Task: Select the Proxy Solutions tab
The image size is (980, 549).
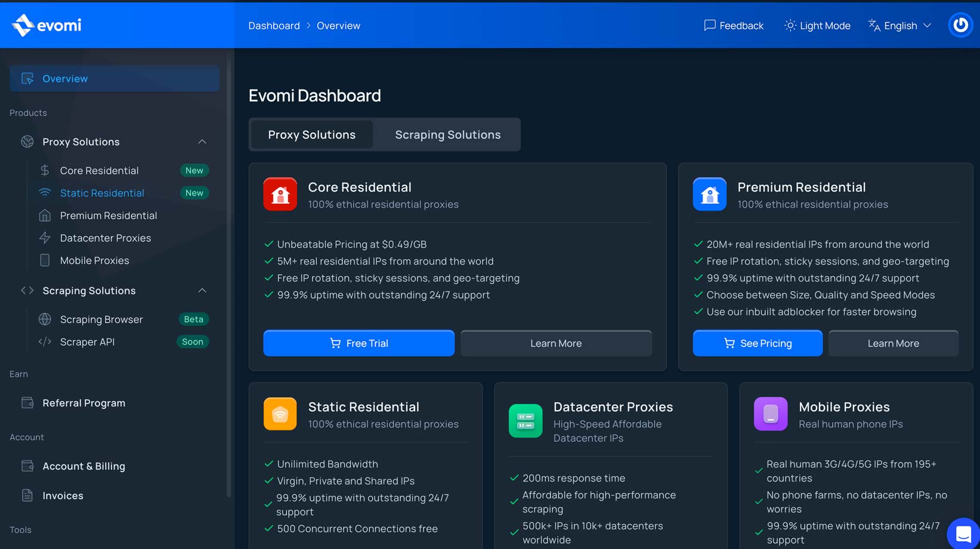Action: [x=311, y=135]
